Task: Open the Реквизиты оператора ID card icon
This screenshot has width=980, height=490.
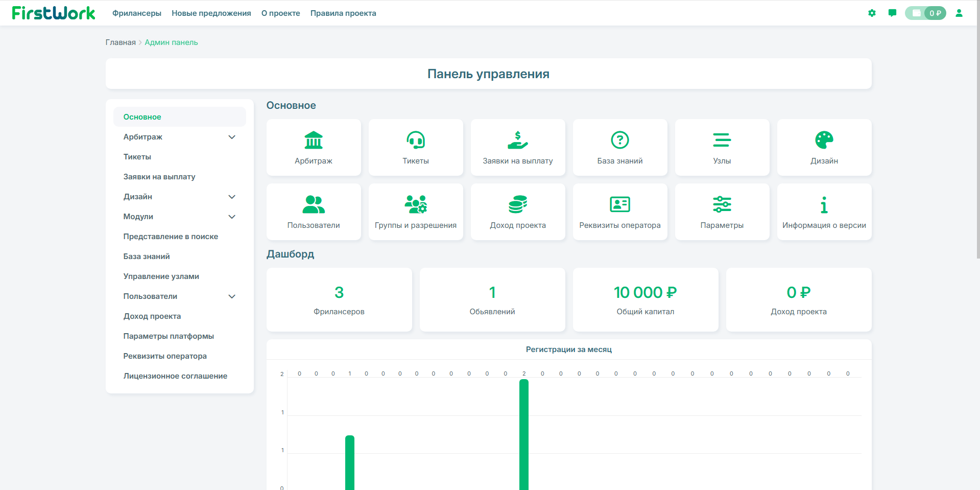Action: pos(620,204)
